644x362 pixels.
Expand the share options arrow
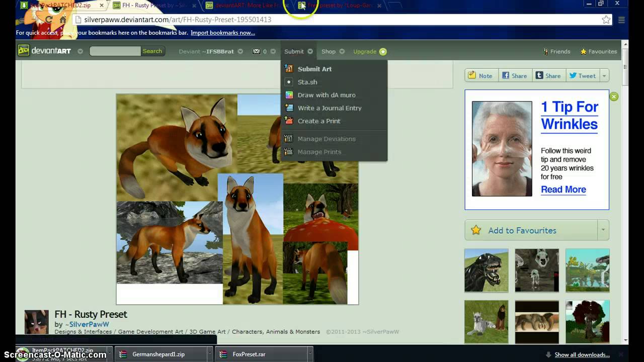click(x=604, y=76)
